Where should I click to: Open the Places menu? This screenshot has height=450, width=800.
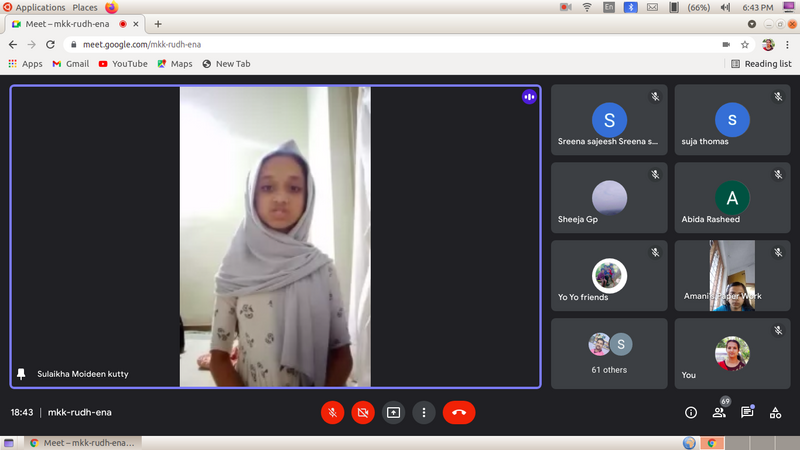pos(85,7)
